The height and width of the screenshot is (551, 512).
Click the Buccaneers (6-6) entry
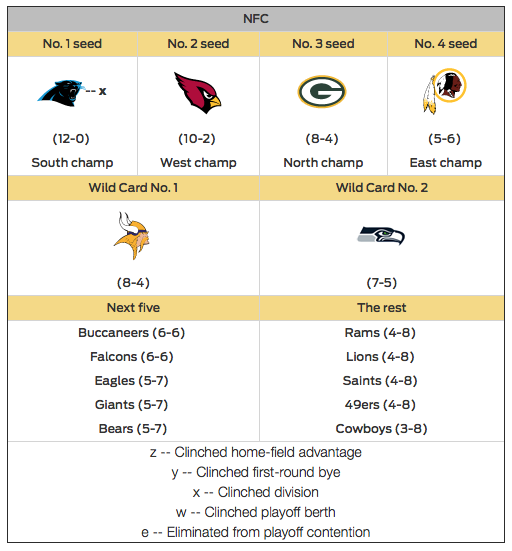pyautogui.click(x=131, y=332)
